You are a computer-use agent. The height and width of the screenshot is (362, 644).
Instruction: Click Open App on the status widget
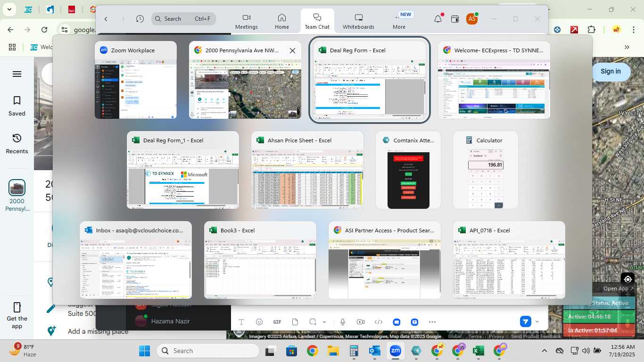(x=619, y=288)
